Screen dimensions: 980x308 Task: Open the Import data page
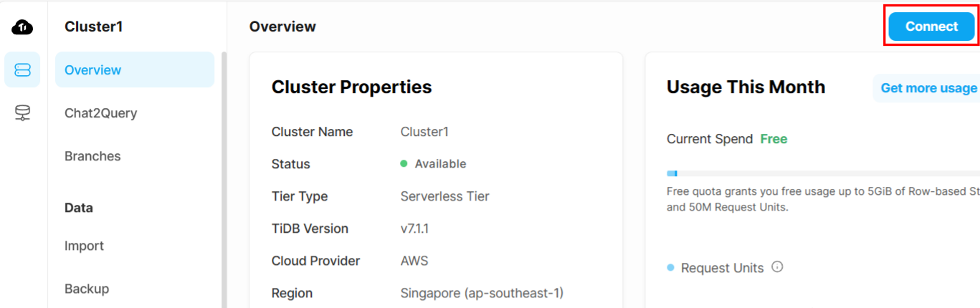[x=84, y=246]
